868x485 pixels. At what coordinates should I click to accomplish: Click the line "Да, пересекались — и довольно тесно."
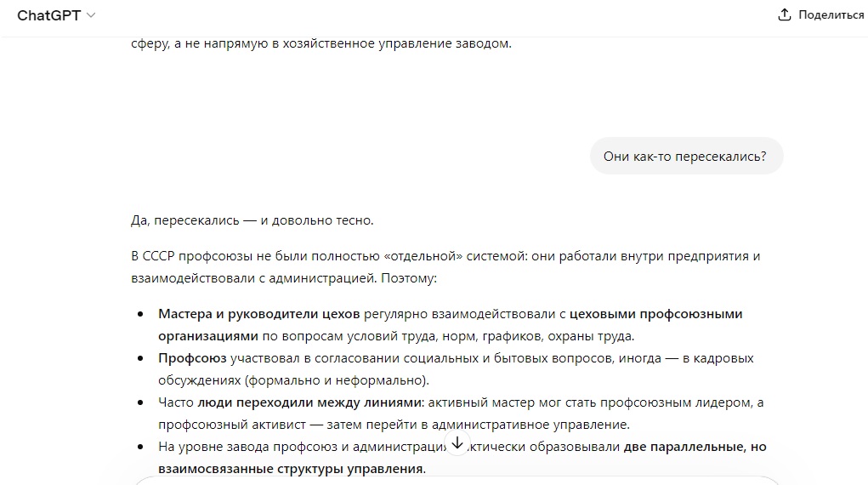252,220
